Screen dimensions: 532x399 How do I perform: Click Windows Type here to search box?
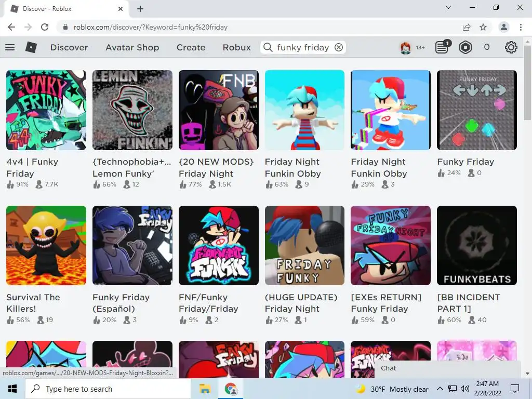coord(108,389)
